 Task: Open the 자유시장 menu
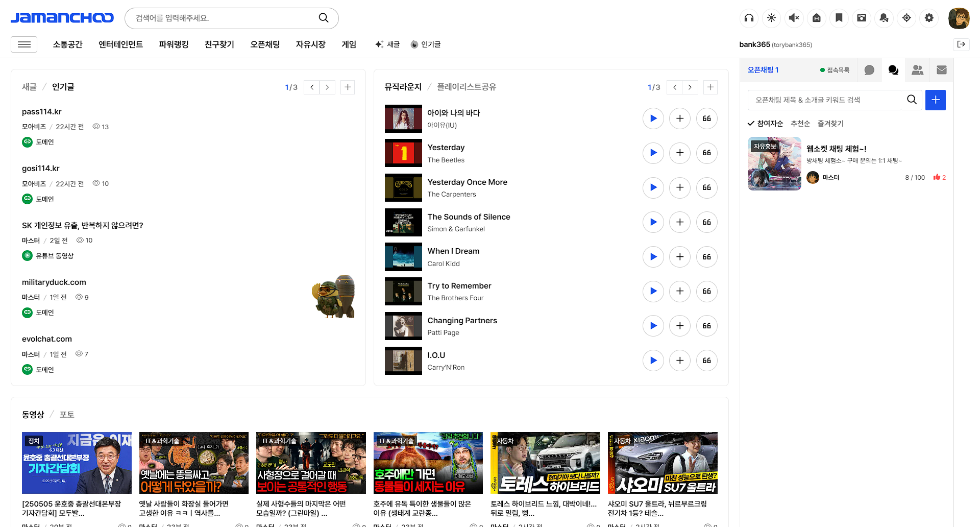pos(310,44)
